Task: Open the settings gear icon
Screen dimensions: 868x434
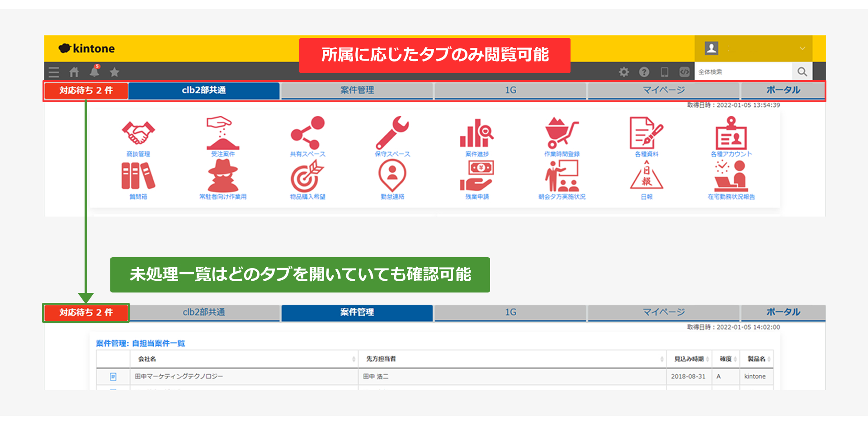Action: tap(624, 72)
